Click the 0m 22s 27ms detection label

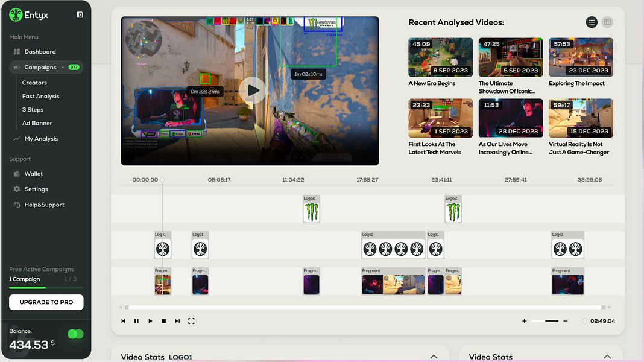click(x=205, y=91)
